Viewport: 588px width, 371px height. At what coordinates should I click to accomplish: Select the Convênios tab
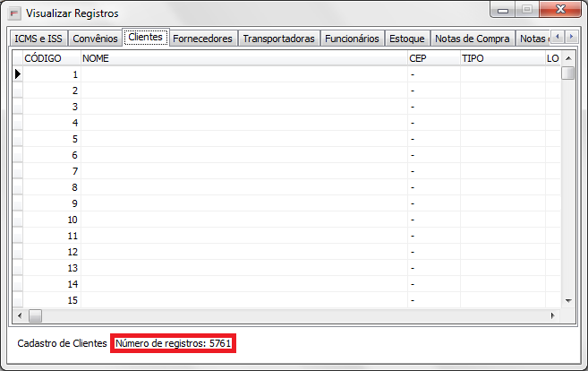(95, 39)
